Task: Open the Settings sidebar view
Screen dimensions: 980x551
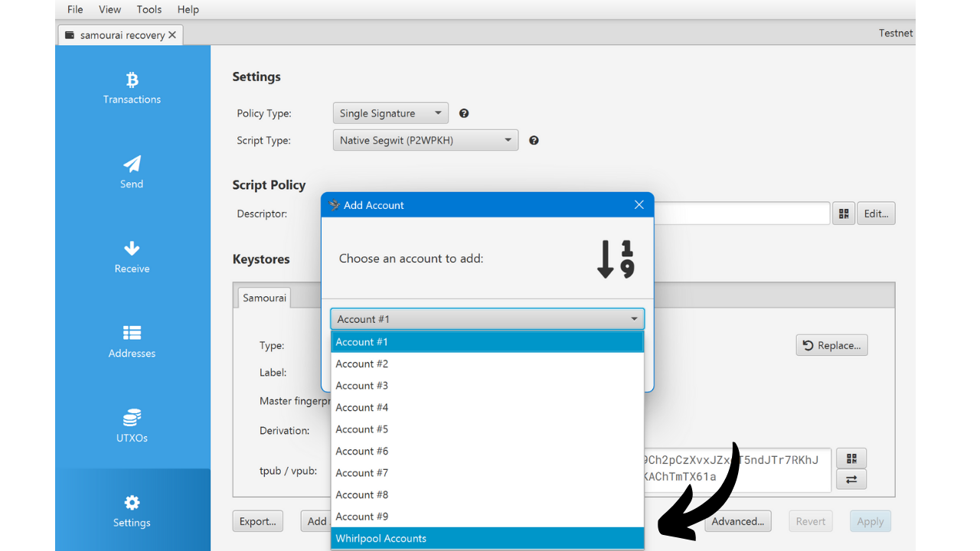Action: coord(132,510)
